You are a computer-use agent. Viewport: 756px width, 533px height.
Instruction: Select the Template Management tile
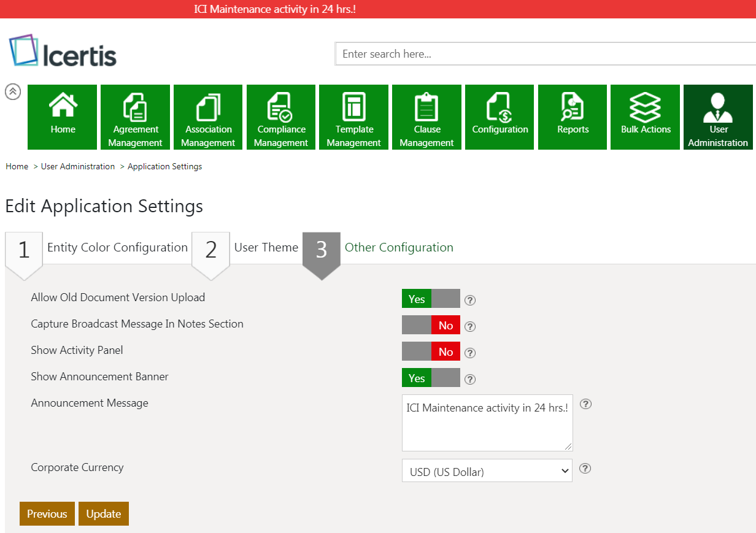point(353,117)
